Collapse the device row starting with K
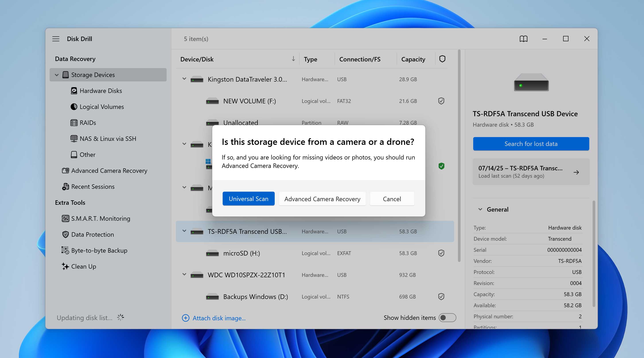The width and height of the screenshot is (644, 358). pos(184,144)
